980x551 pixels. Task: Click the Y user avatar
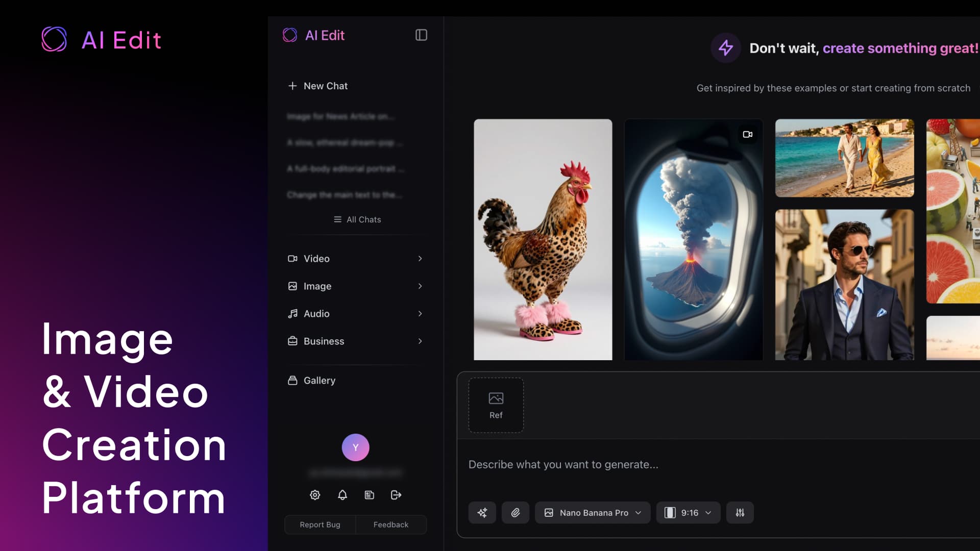[356, 447]
